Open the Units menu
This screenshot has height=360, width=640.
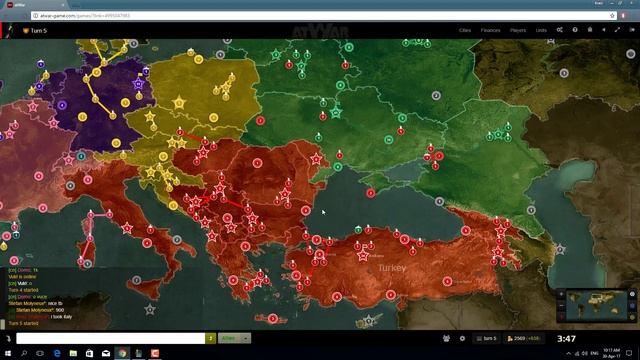[x=541, y=30]
